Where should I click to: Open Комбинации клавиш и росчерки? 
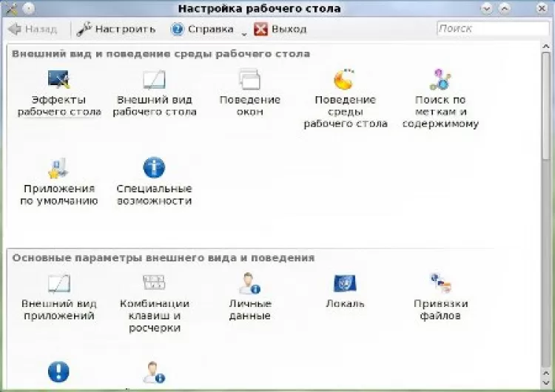click(154, 284)
